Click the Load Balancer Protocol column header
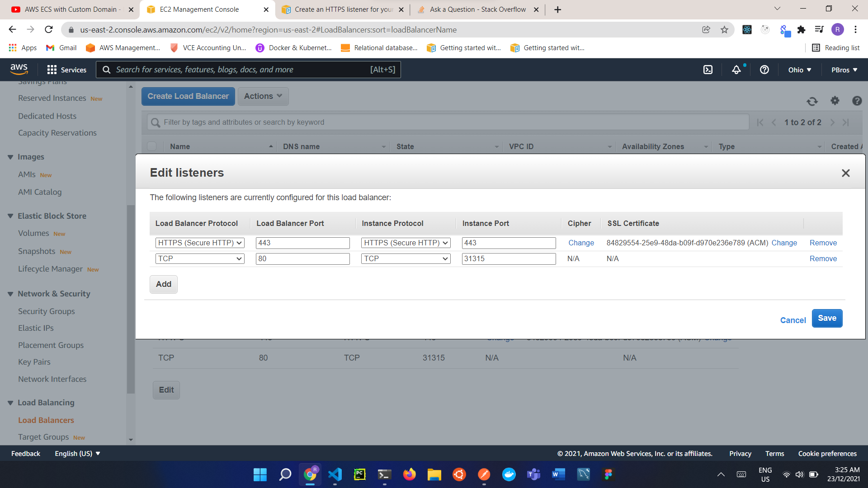Viewport: 868px width, 488px height. point(197,223)
